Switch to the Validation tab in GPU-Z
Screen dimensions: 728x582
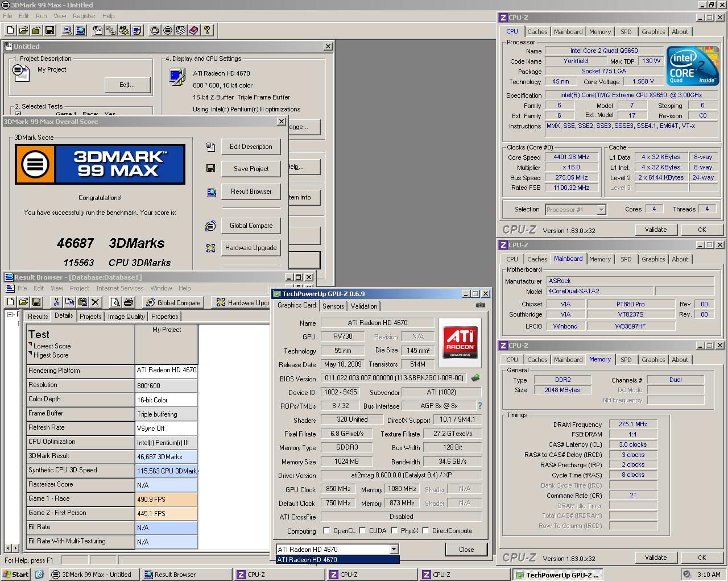[364, 306]
